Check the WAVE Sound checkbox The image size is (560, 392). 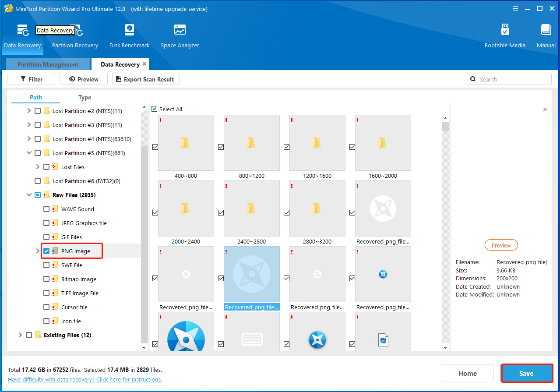[46, 209]
